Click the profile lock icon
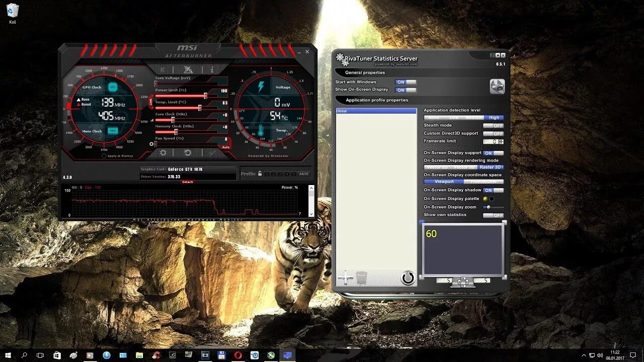This screenshot has width=644, height=362. [260, 173]
